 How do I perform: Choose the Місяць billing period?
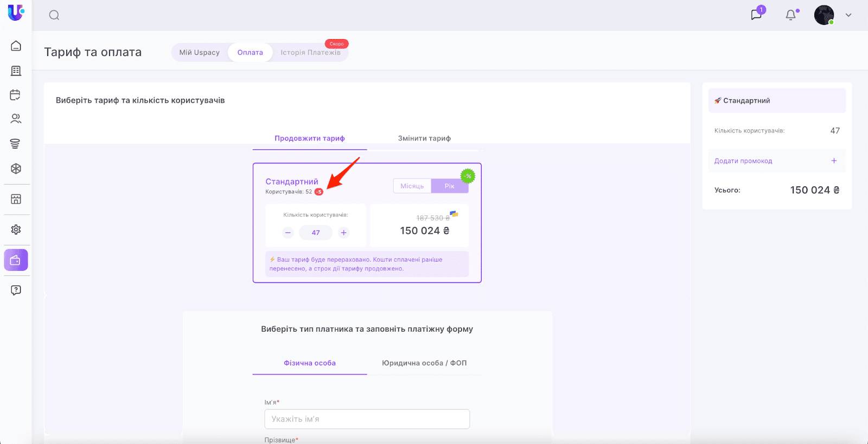[x=412, y=186]
